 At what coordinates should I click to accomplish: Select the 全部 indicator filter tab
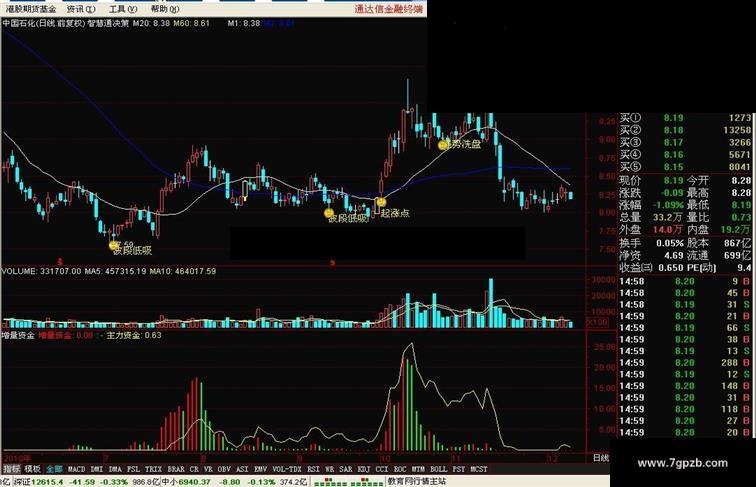click(x=54, y=469)
